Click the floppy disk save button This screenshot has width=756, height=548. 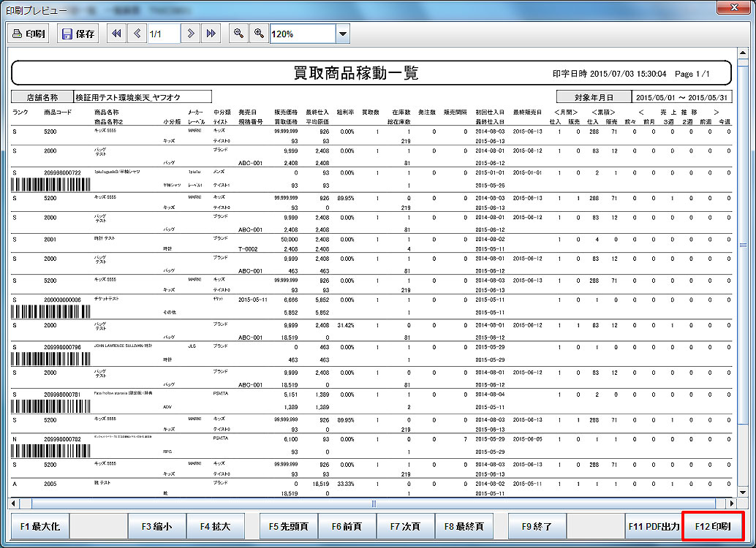pos(78,34)
